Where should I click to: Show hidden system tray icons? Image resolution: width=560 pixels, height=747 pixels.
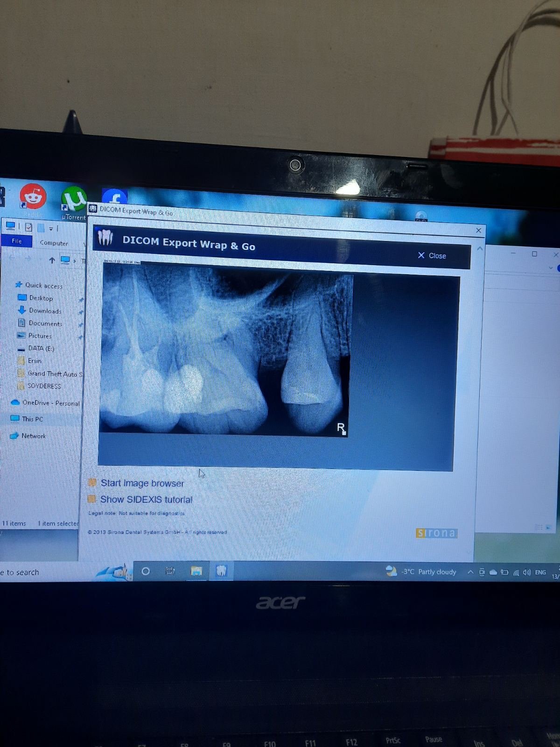click(470, 572)
